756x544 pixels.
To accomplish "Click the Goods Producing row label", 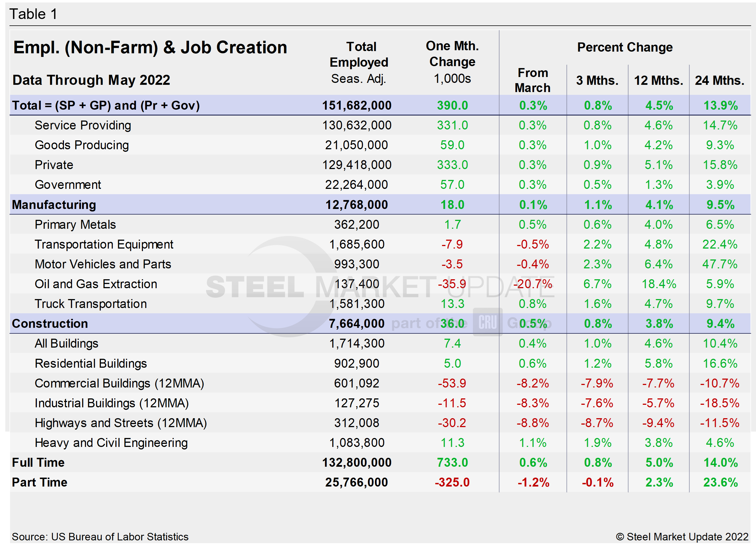I will coord(81,145).
